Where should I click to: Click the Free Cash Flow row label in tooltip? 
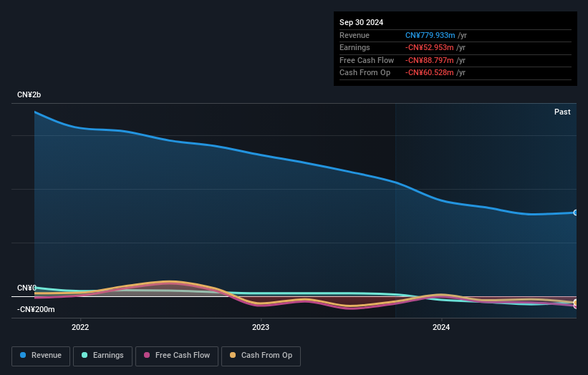click(367, 60)
